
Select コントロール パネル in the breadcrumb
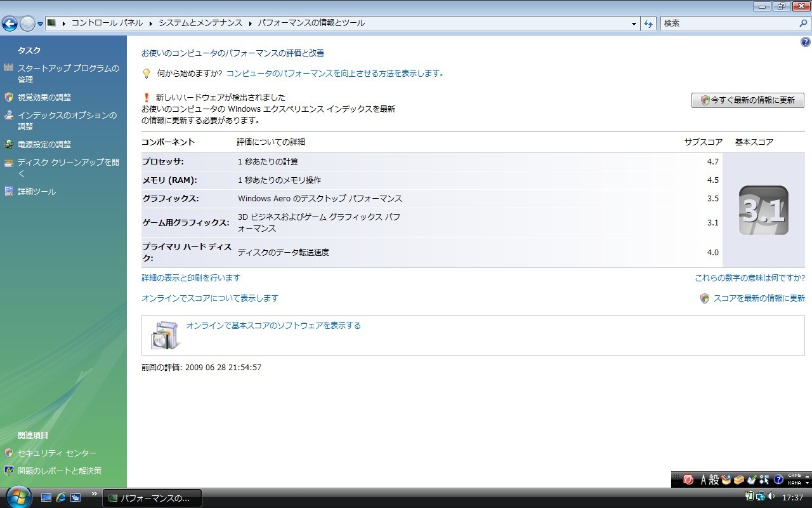tap(107, 23)
